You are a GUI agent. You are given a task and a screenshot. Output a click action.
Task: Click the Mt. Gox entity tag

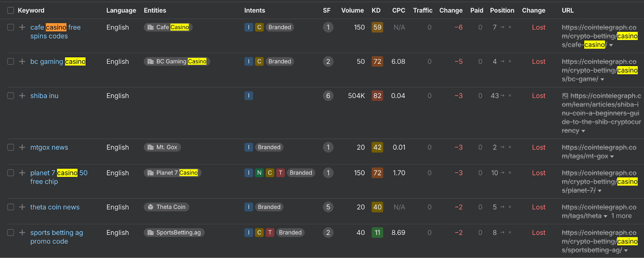tap(163, 147)
